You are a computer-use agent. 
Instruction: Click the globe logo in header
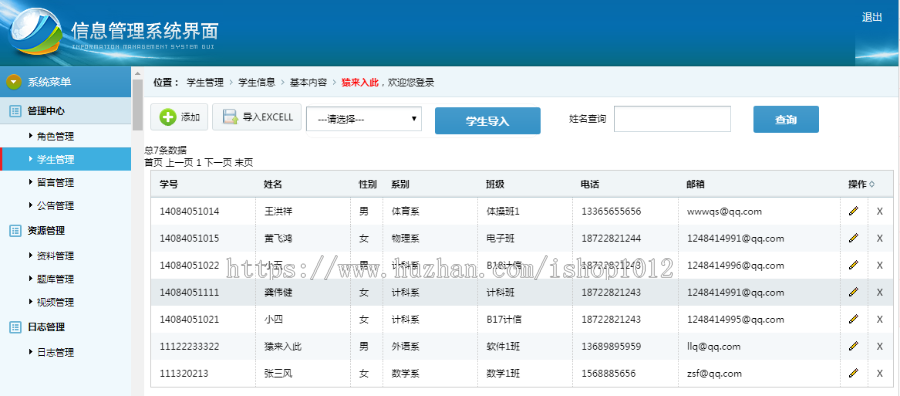(36, 32)
